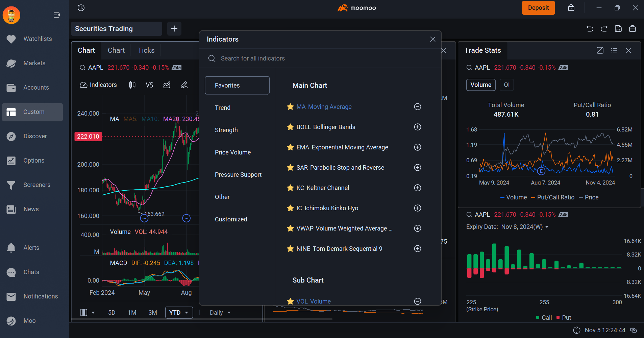Open the Markets sidebar section
Screen dimensions: 644x338
point(32,63)
